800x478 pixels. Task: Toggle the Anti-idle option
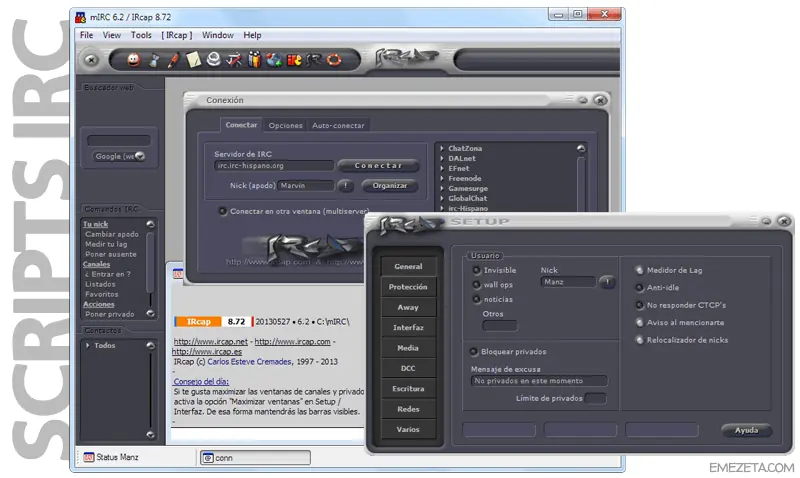tap(639, 288)
